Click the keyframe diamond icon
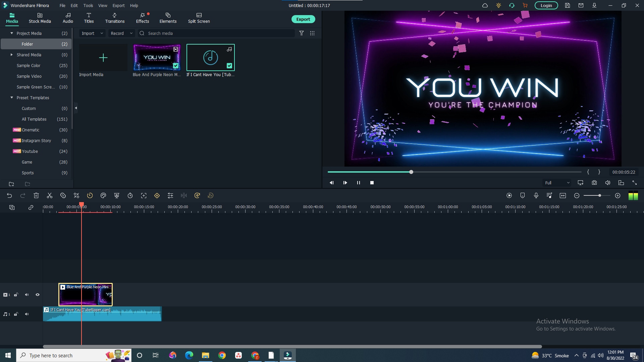Screen dimensions: 644x362 (157, 195)
